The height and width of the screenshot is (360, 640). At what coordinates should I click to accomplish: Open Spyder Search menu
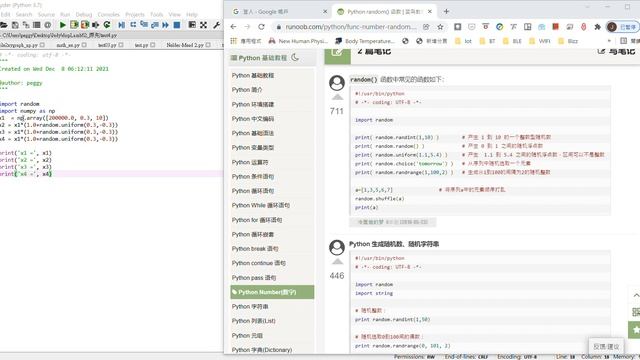point(24,14)
